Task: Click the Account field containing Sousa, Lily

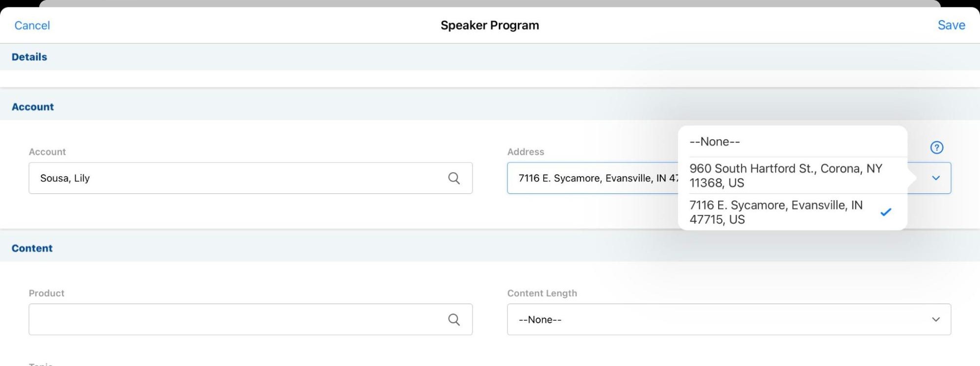Action: click(x=235, y=178)
